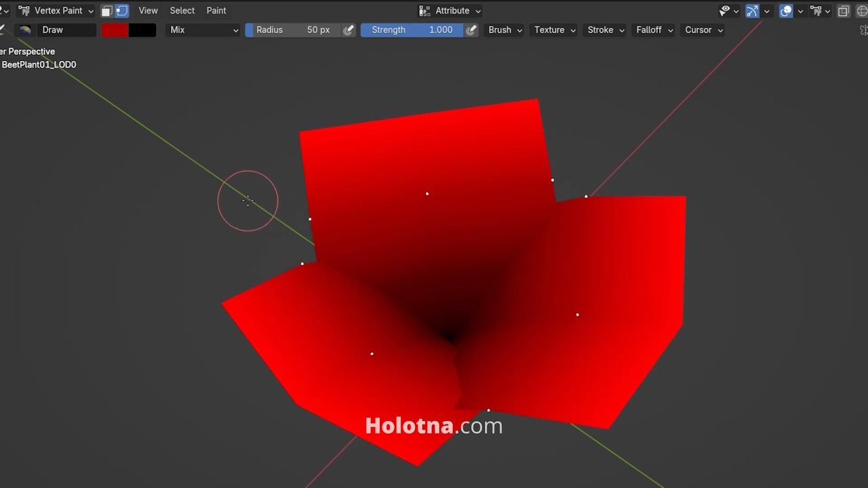Open the Falloff settings popover
Viewport: 868px width, 488px height.
654,30
